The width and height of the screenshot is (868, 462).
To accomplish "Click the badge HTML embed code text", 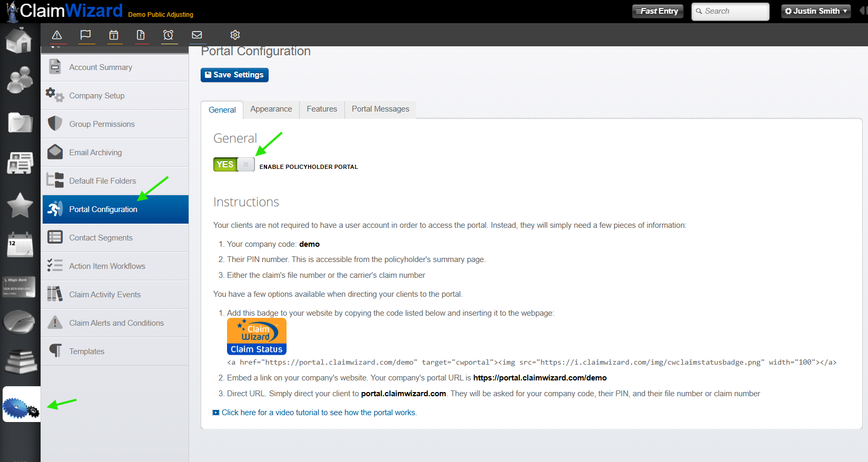I will 531,362.
